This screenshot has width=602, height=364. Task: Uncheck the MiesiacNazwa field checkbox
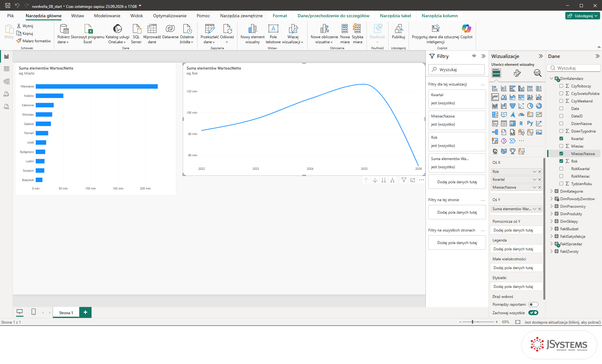[x=561, y=153]
